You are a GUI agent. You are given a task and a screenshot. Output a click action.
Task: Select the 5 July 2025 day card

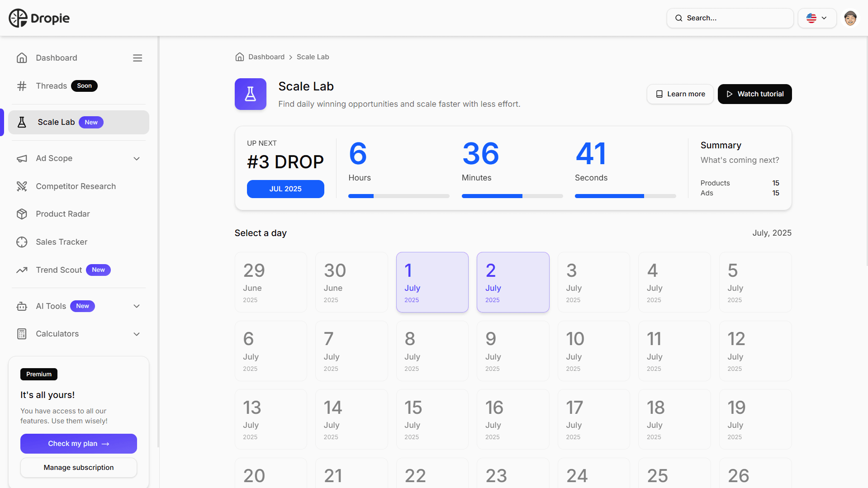(755, 282)
